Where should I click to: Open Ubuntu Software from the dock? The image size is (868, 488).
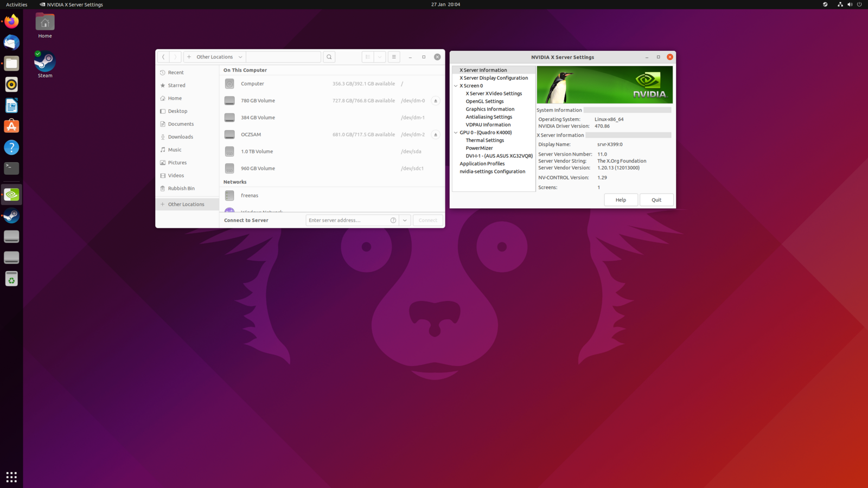(11, 126)
